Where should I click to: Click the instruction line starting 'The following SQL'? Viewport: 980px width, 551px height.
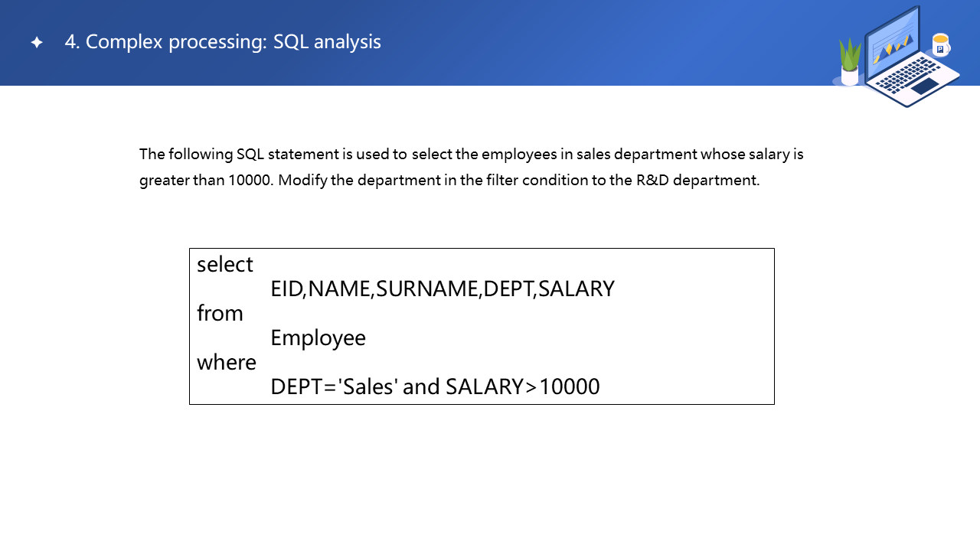tap(471, 155)
